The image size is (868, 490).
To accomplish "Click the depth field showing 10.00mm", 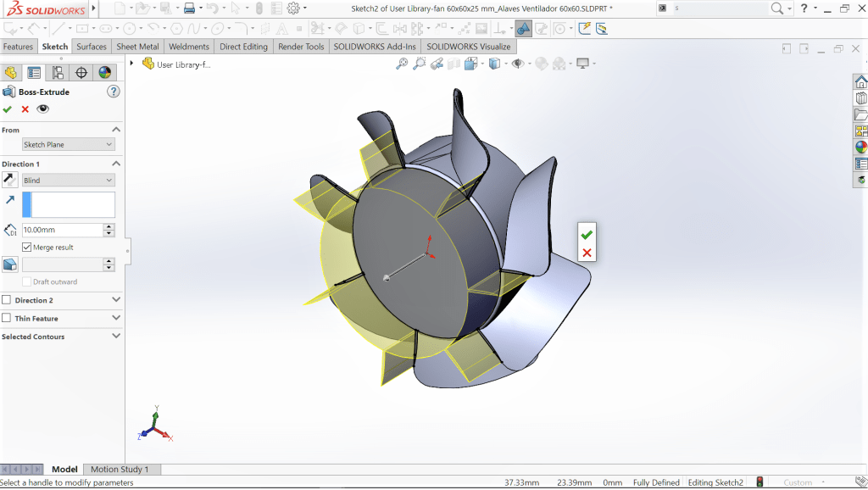I will 61,230.
